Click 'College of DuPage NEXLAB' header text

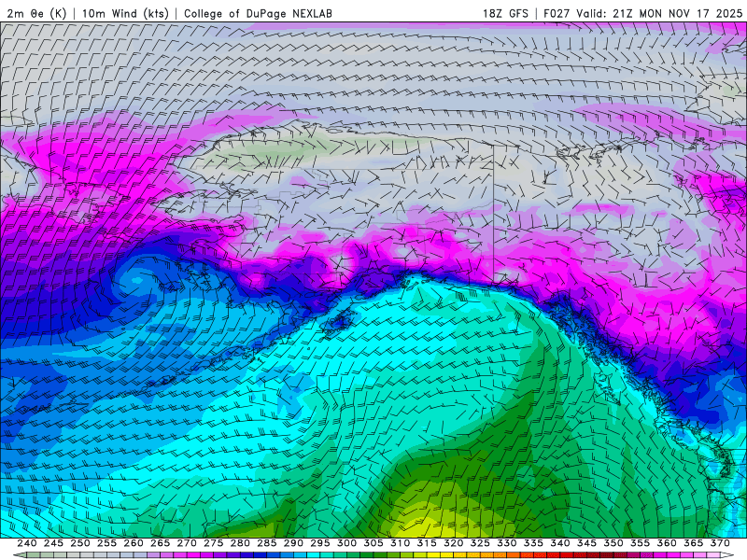pos(258,13)
